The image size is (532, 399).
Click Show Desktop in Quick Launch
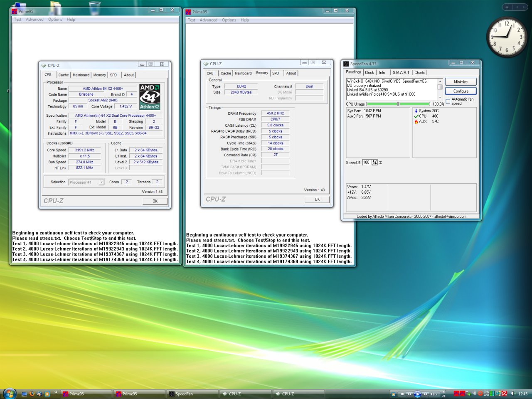point(24,394)
